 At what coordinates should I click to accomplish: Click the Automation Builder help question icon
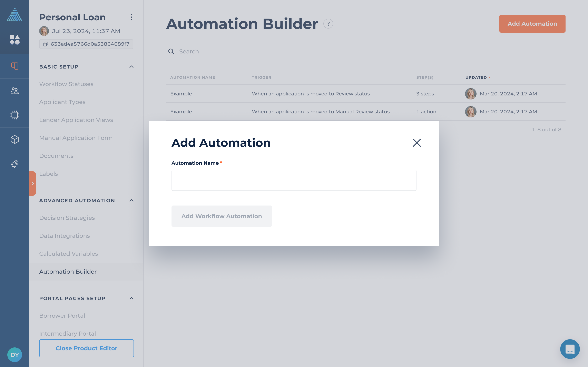(x=328, y=24)
